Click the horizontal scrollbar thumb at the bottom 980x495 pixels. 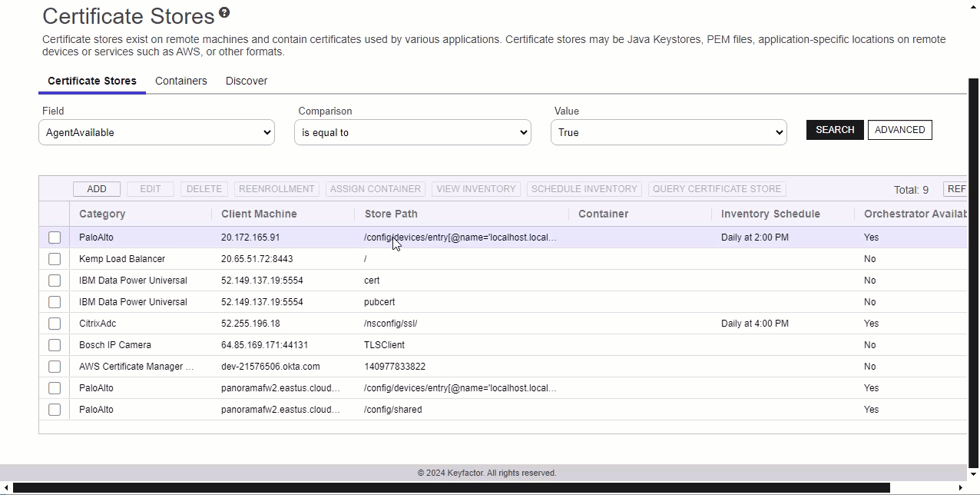pyautogui.click(x=452, y=487)
